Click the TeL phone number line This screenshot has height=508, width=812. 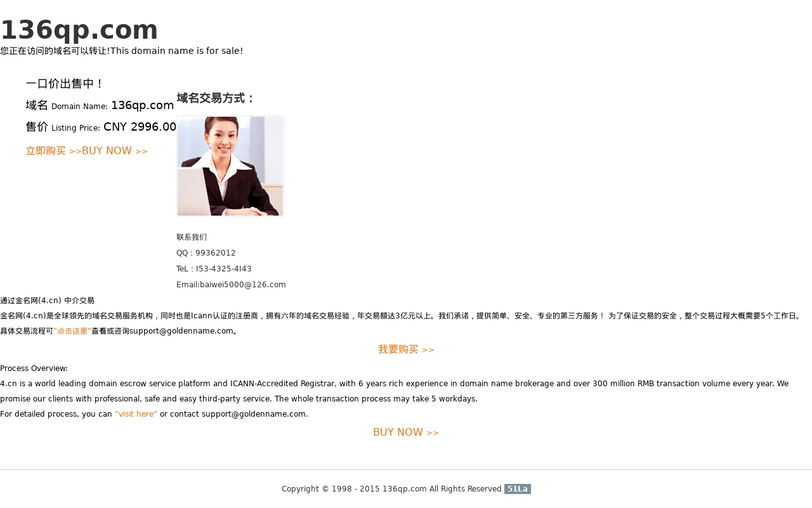[x=214, y=269]
